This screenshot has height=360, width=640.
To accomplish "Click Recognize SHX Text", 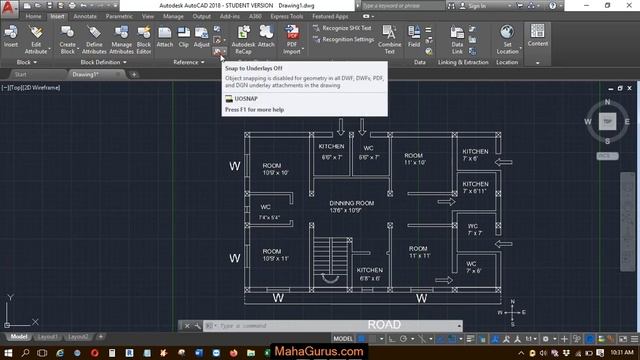I will click(342, 28).
